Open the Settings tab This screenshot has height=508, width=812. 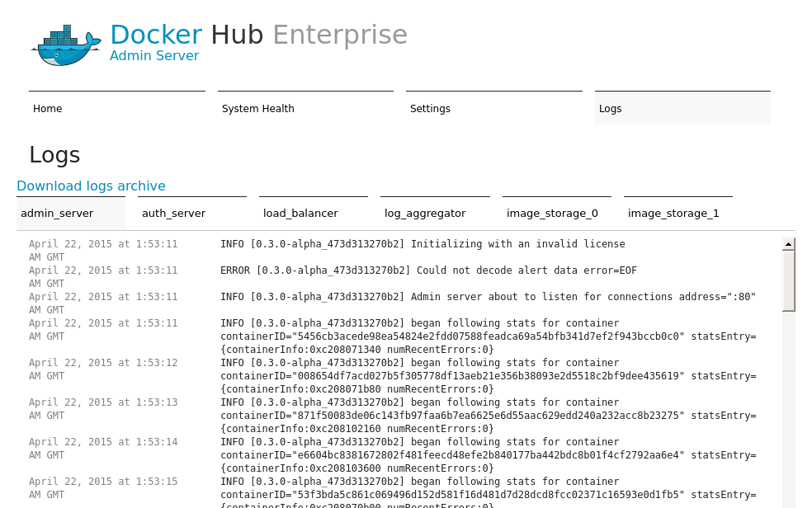(x=494, y=107)
